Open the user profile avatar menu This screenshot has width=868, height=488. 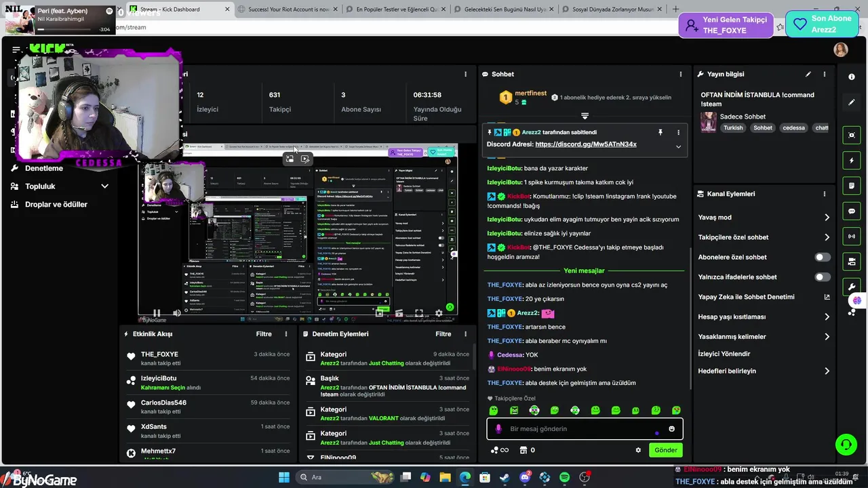coord(841,49)
